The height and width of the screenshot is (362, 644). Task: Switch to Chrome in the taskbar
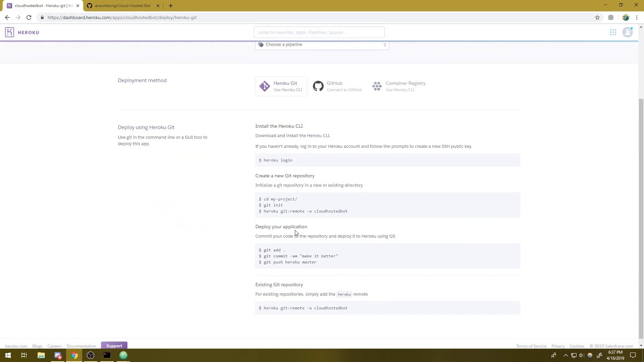pos(74,355)
